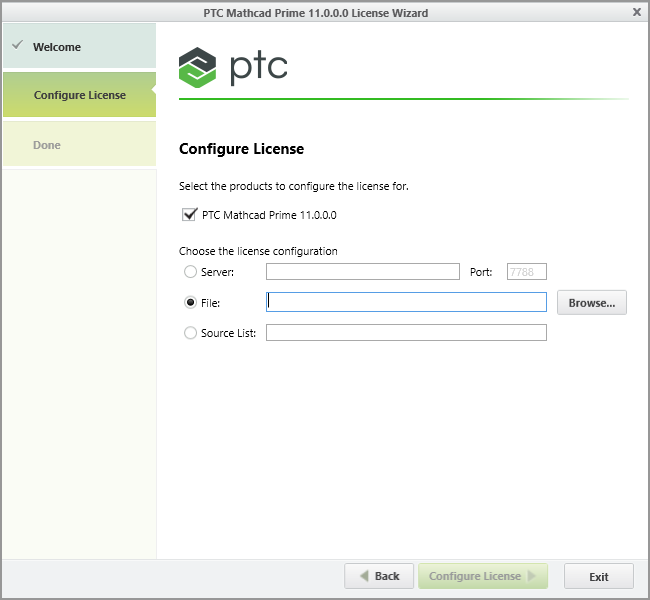Select the Server license radio button
650x600 pixels.
190,272
